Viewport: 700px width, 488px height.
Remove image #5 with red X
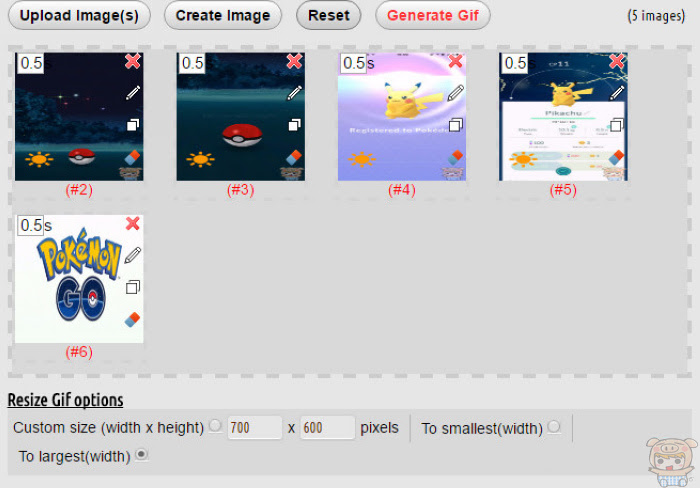point(617,61)
